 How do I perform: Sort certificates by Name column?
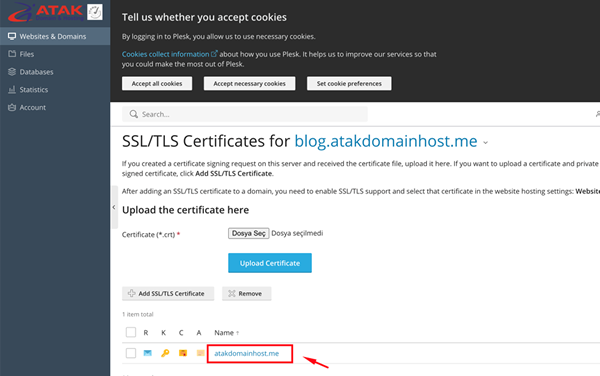coord(227,333)
